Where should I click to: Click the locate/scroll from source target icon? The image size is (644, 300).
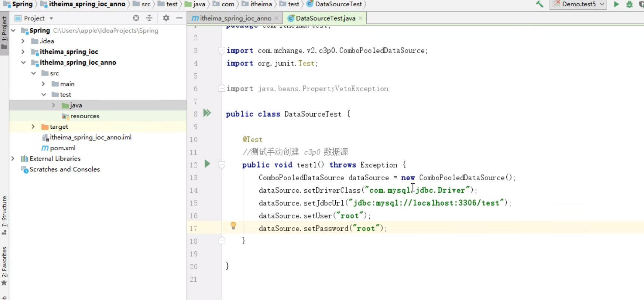point(136,18)
